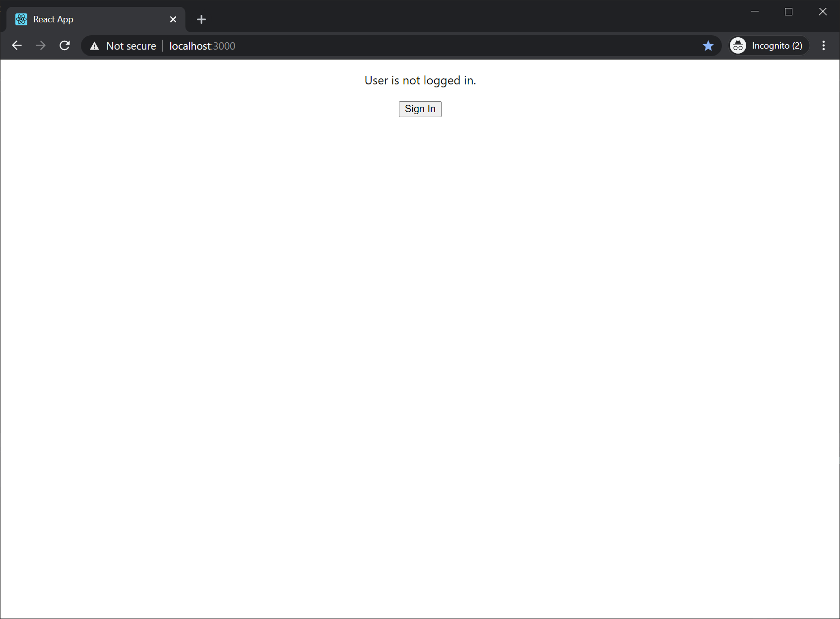Reload the localhost page

(x=65, y=46)
